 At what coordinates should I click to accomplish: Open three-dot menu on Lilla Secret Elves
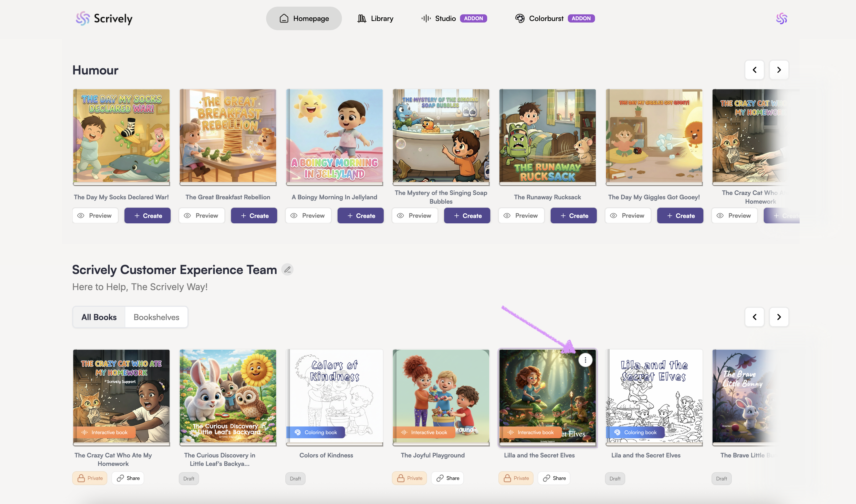pyautogui.click(x=585, y=360)
